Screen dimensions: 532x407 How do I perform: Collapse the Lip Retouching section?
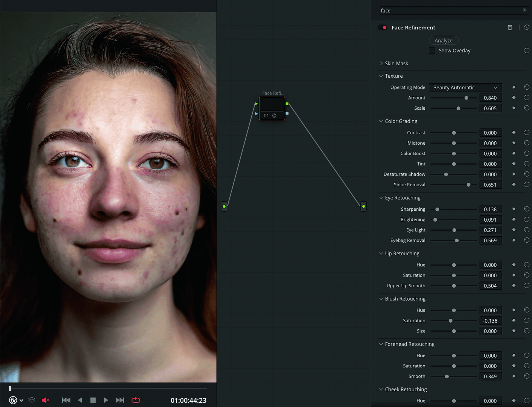click(381, 253)
